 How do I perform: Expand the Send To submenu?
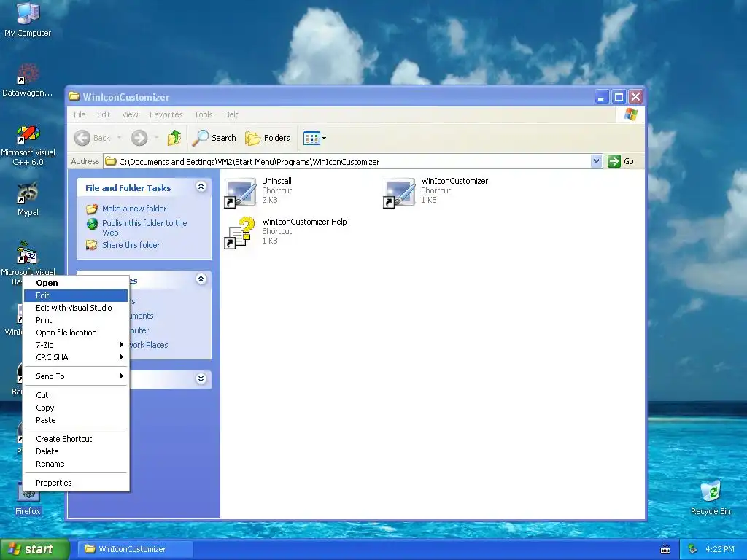coord(76,376)
